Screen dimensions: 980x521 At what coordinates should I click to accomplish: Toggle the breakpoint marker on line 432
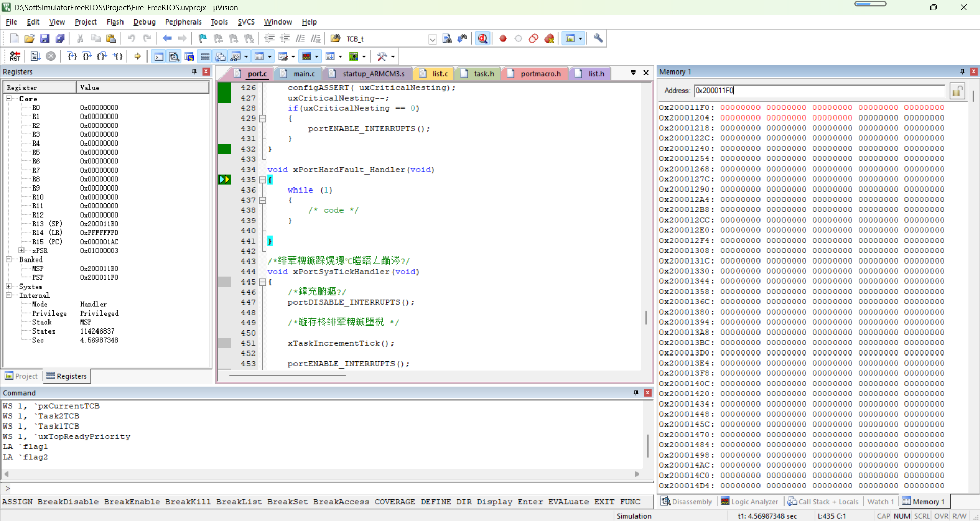click(225, 149)
